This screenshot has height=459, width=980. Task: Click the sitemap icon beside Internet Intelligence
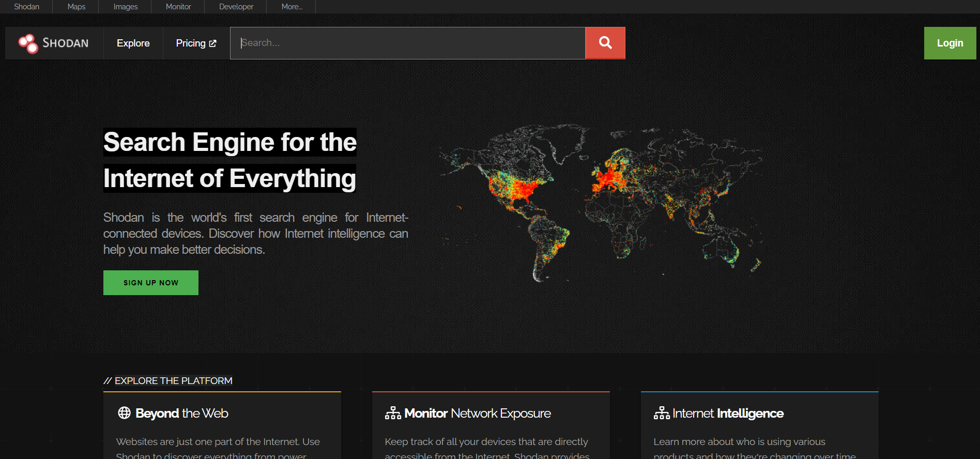coord(662,413)
